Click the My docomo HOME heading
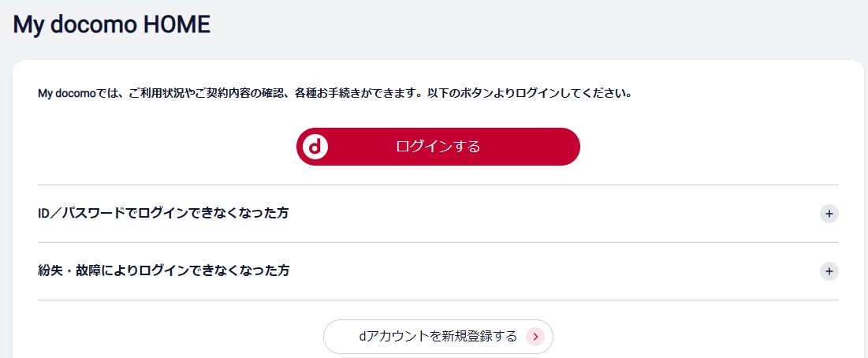Viewport: 868px width, 358px height. click(112, 24)
